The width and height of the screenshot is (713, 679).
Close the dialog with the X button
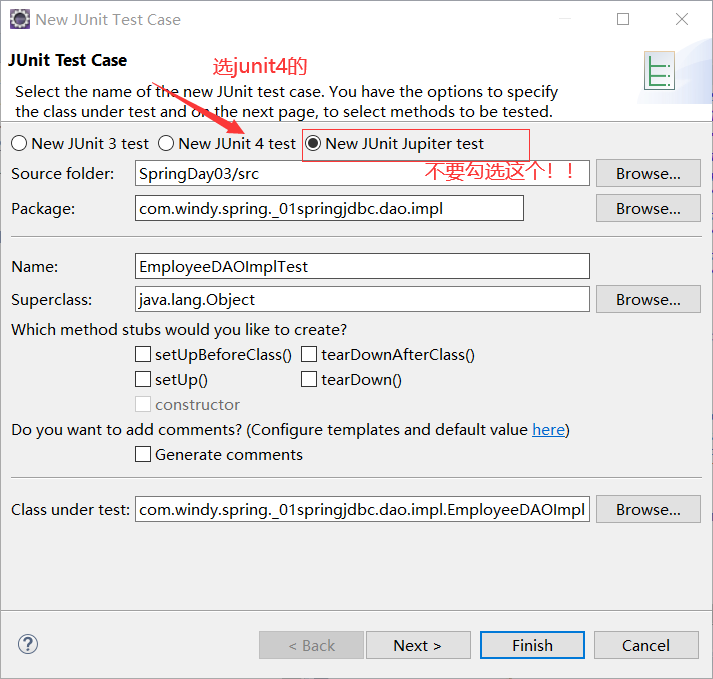(x=682, y=19)
